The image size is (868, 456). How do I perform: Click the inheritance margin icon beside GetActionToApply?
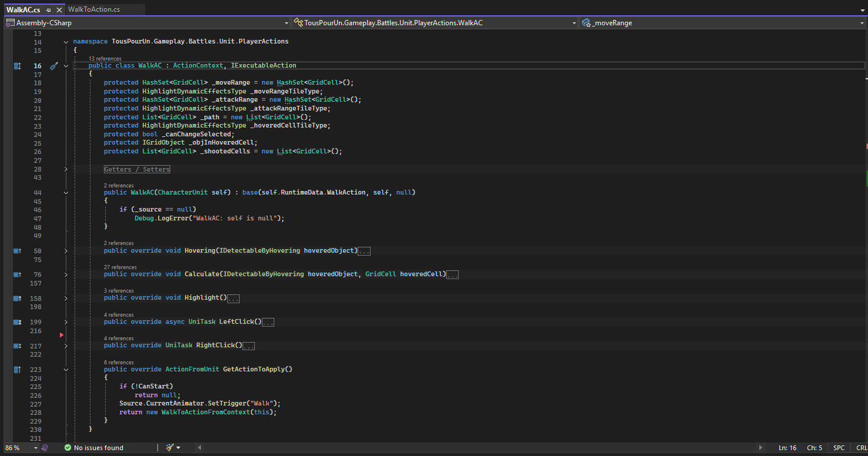[17, 370]
